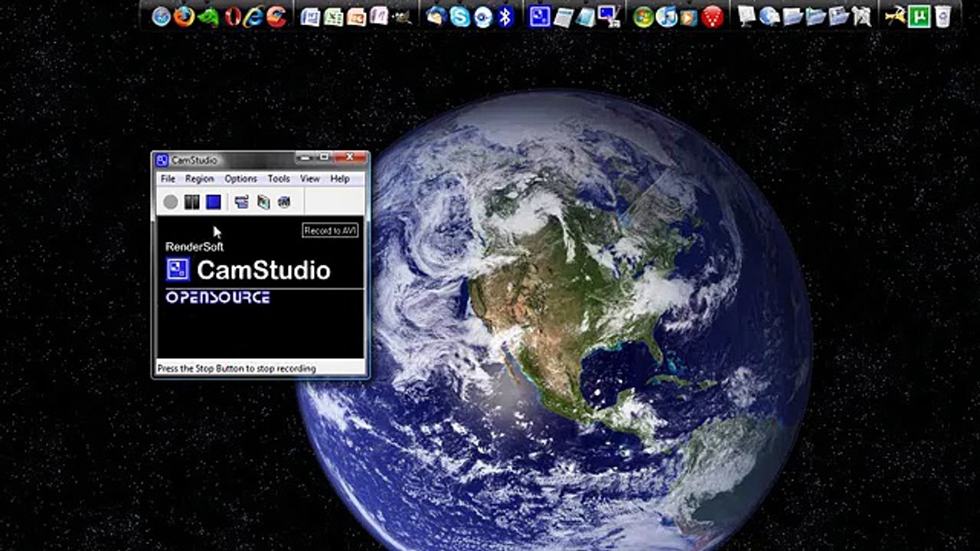
Task: Launch Internet Explorer from the dock
Action: 253,16
